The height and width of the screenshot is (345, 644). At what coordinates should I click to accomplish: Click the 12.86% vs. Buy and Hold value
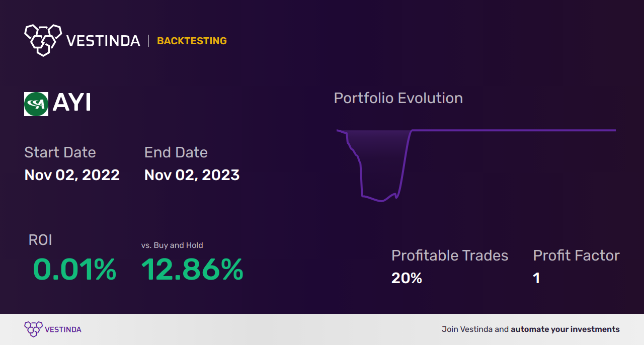(192, 270)
